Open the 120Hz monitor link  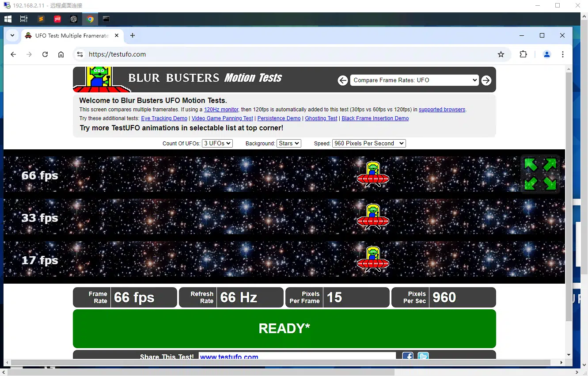tap(221, 110)
